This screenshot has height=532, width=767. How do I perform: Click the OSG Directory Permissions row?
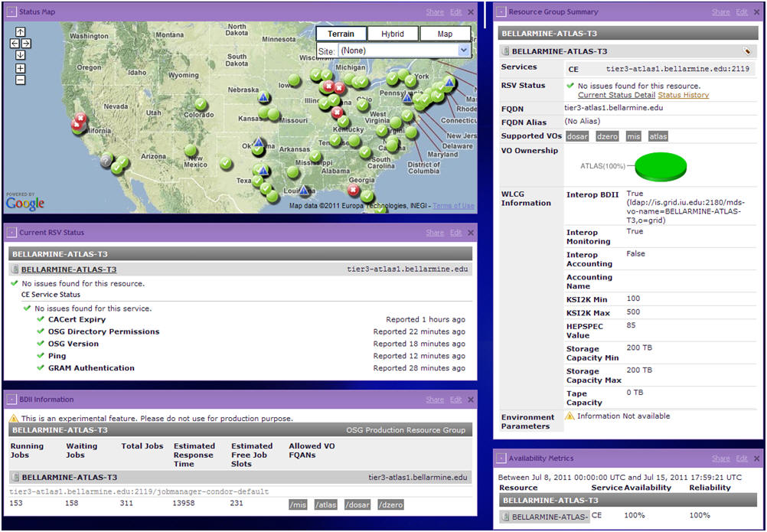tap(251, 331)
